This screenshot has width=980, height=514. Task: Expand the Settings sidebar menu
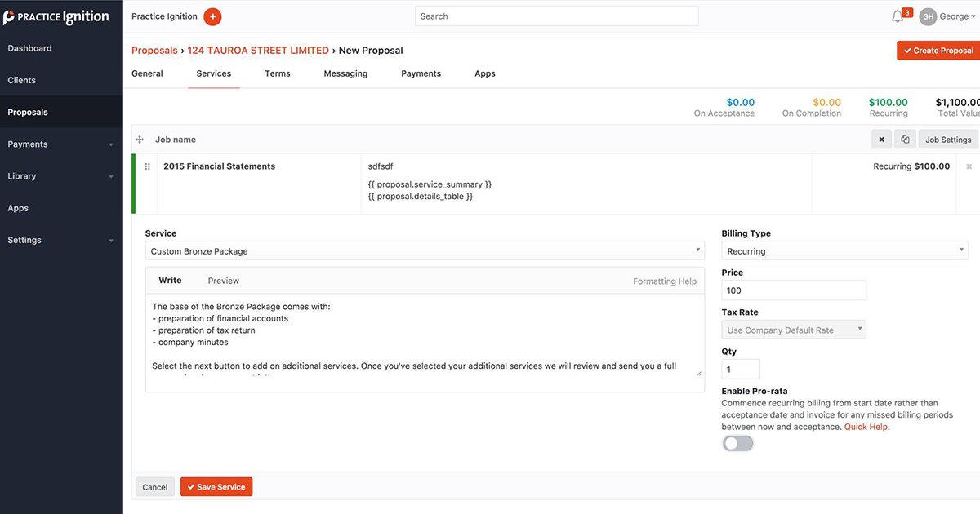click(x=110, y=241)
